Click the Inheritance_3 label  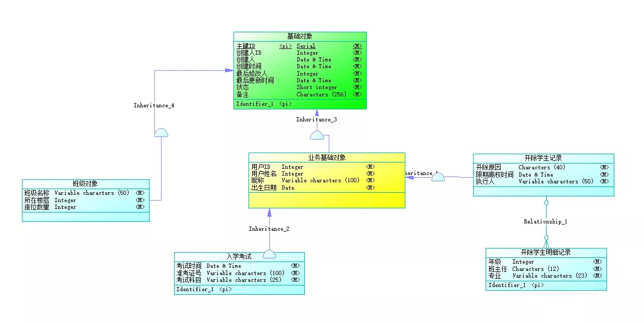point(316,119)
